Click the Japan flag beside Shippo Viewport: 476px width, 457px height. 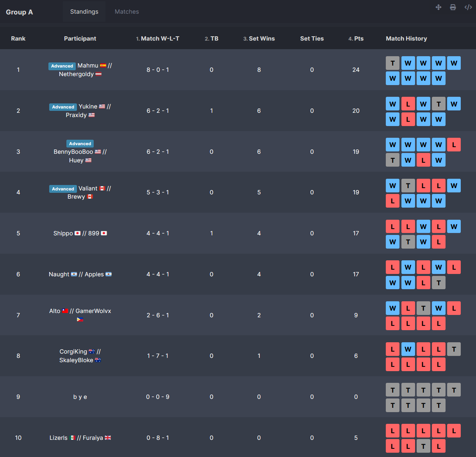coord(77,233)
